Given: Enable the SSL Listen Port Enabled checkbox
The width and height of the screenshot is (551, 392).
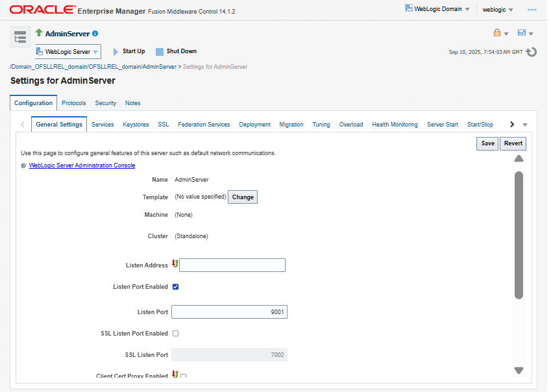Looking at the screenshot, I should pyautogui.click(x=176, y=334).
